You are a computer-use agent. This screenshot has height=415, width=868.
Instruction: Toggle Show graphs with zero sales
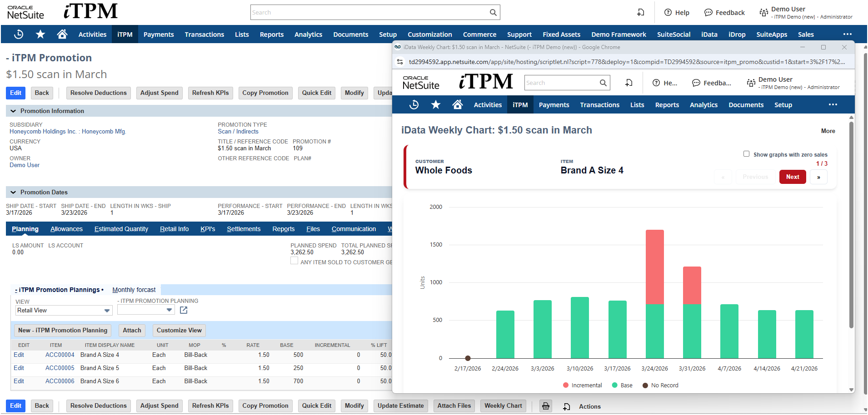[x=746, y=154]
